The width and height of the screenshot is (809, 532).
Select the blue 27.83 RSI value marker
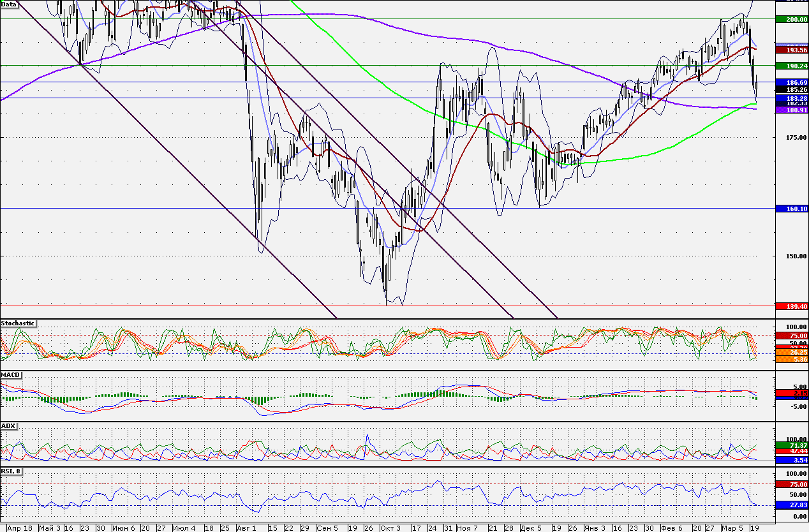pyautogui.click(x=791, y=505)
